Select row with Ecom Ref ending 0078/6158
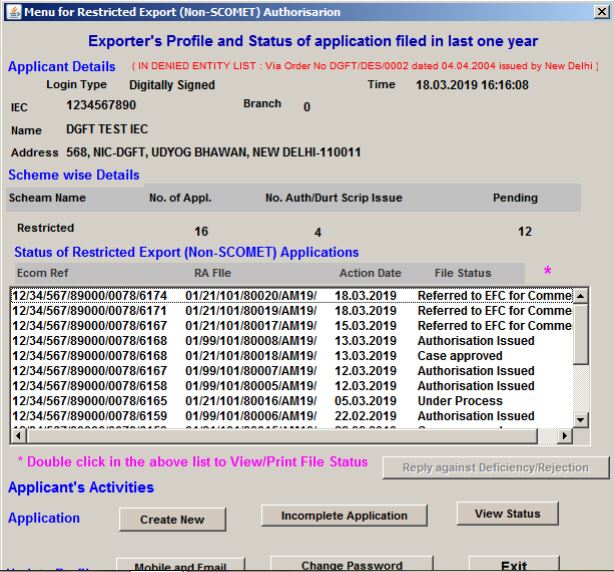 (x=292, y=386)
